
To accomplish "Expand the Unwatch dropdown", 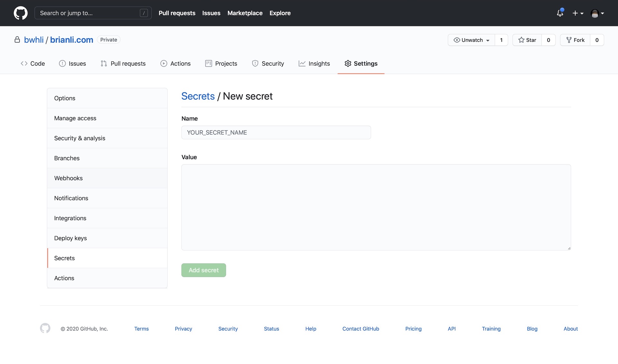I will [471, 40].
